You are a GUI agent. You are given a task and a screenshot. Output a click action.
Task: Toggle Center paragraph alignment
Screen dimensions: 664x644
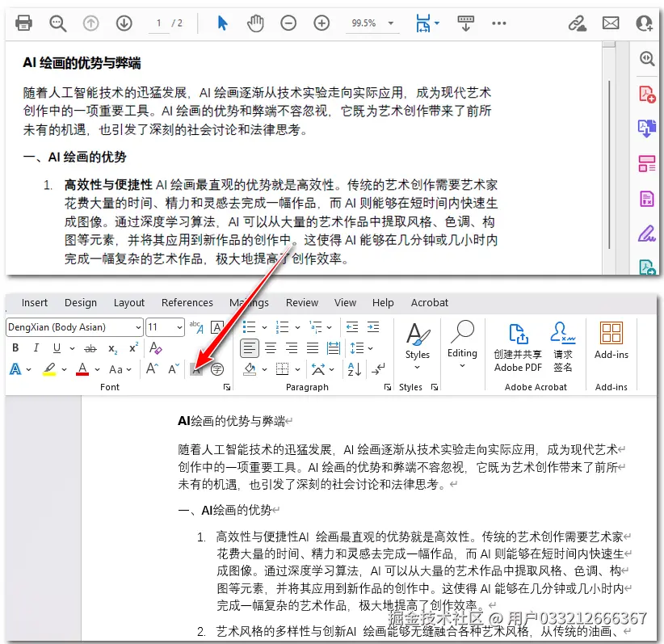271,348
